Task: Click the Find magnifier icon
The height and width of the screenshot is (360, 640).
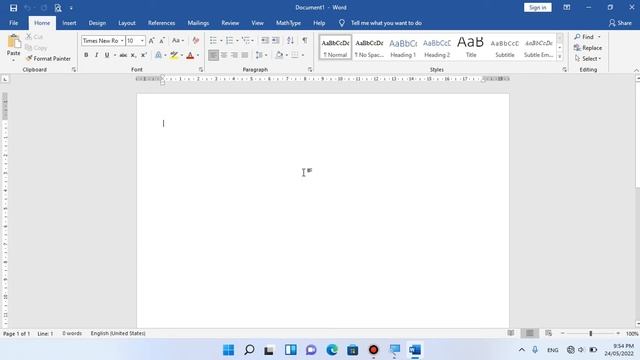Action: click(578, 37)
